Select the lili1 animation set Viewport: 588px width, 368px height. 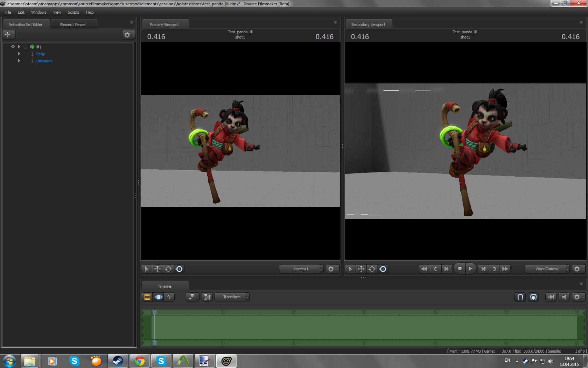39,47
